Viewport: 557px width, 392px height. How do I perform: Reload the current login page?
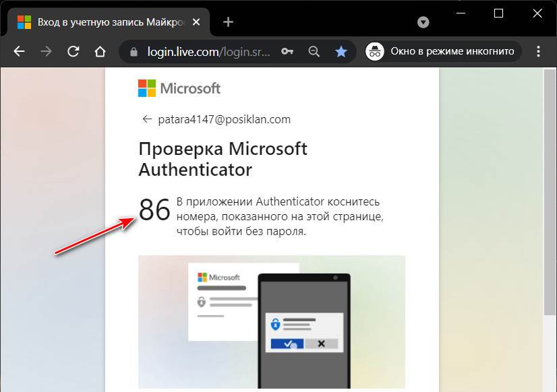coord(74,51)
